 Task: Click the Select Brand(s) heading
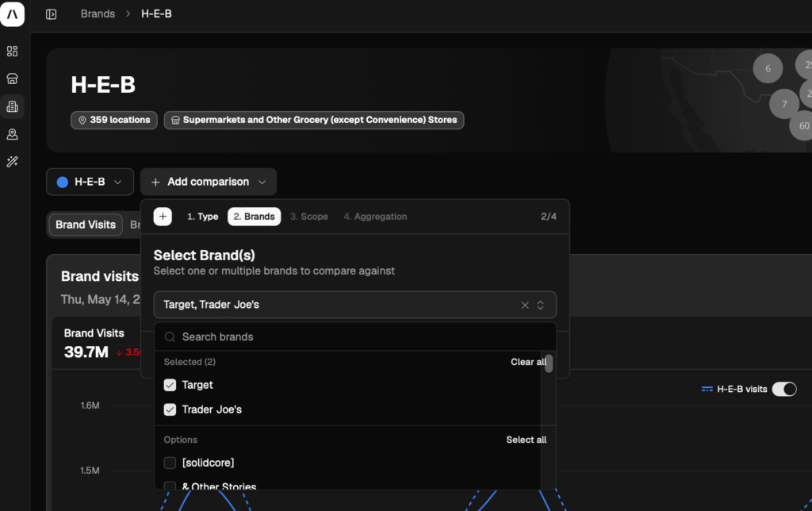point(204,255)
